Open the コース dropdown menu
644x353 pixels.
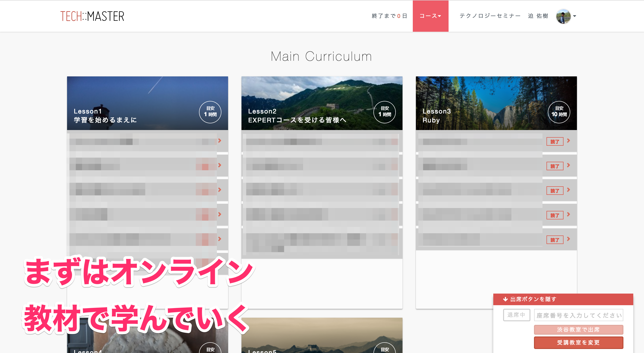430,16
